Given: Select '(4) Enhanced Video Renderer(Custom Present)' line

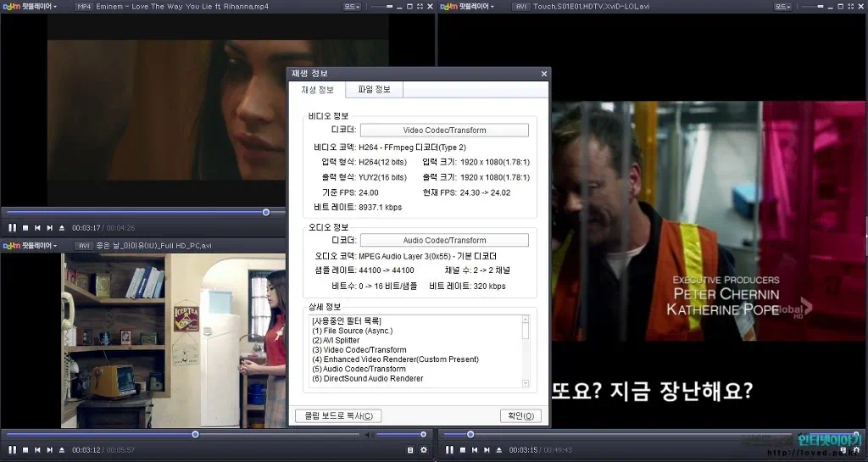Looking at the screenshot, I should click(x=395, y=359).
